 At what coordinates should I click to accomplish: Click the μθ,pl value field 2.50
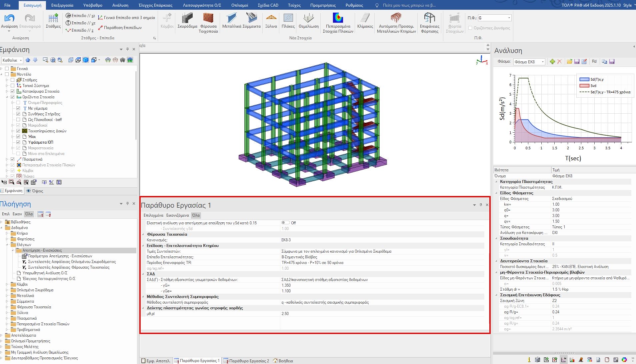point(285,314)
